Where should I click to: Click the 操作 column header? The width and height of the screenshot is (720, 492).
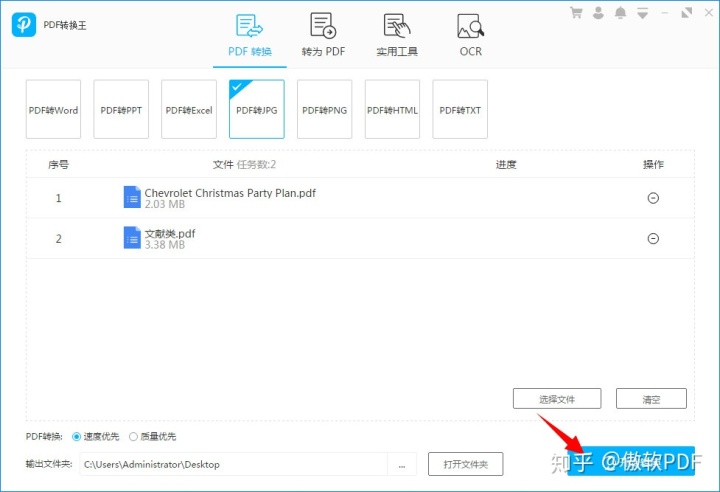(x=653, y=164)
